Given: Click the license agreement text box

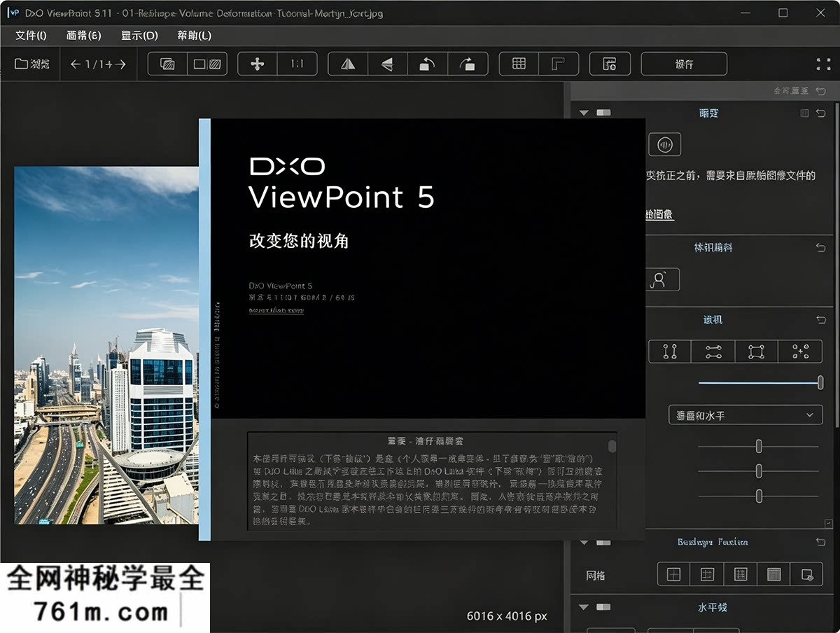Looking at the screenshot, I should [432, 480].
